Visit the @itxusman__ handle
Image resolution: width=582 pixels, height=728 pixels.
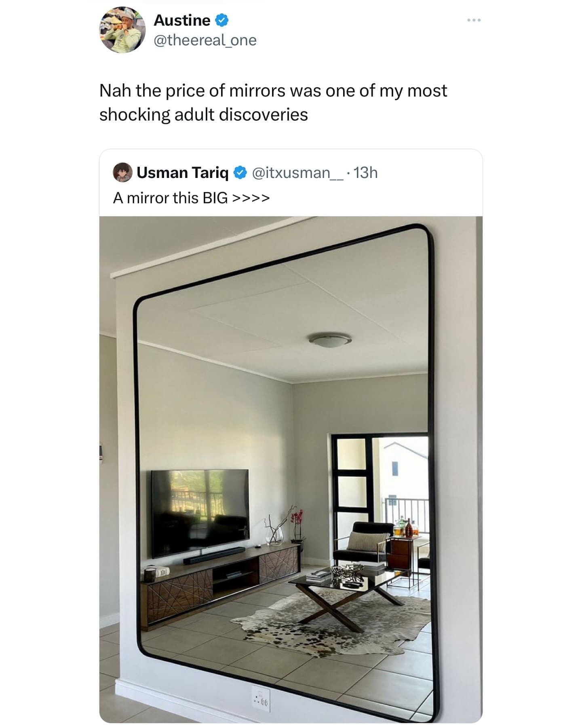click(x=297, y=173)
